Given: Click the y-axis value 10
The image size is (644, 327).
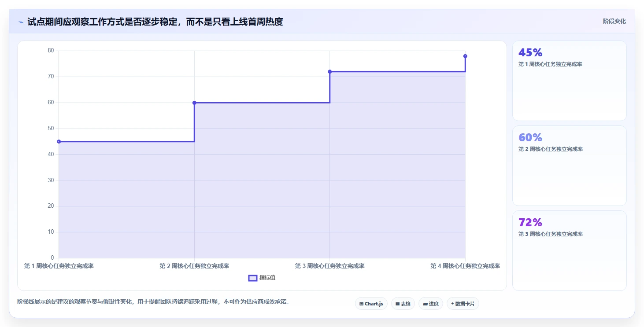Looking at the screenshot, I should coord(51,232).
